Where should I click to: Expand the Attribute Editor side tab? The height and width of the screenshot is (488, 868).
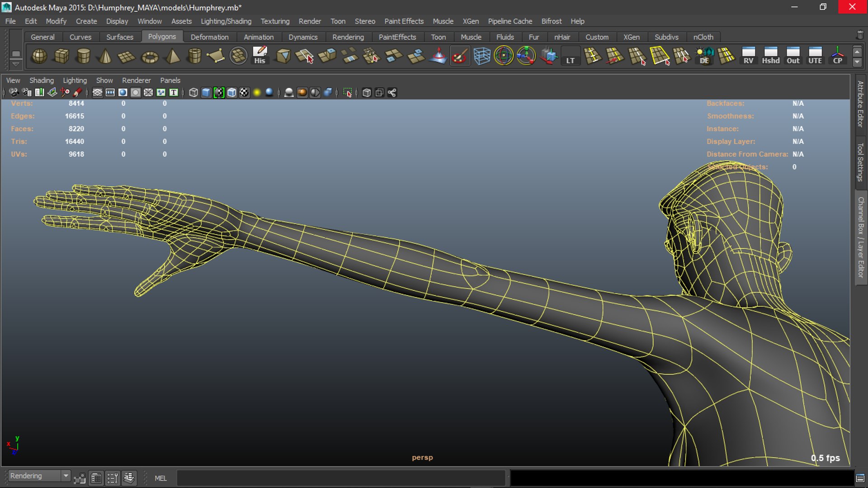point(860,104)
